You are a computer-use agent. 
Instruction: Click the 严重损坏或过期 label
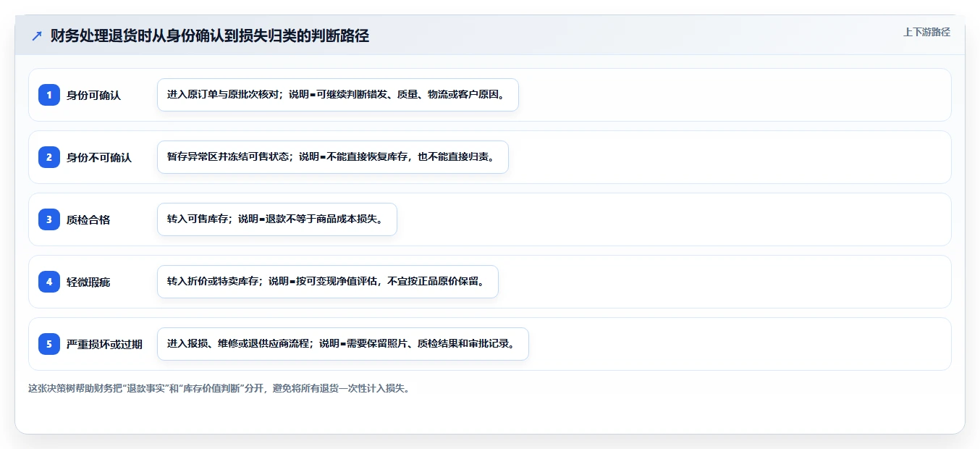[x=104, y=344]
